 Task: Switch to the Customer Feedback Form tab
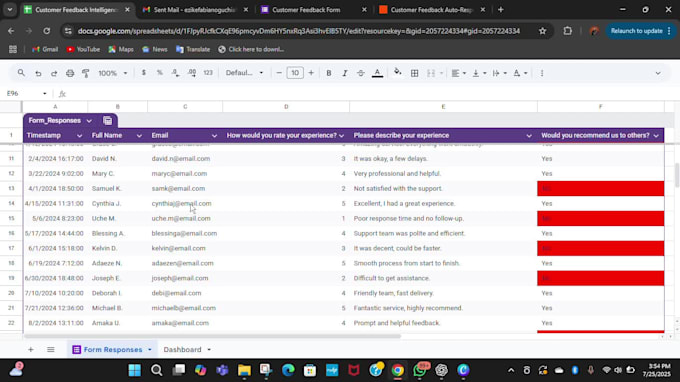(314, 10)
